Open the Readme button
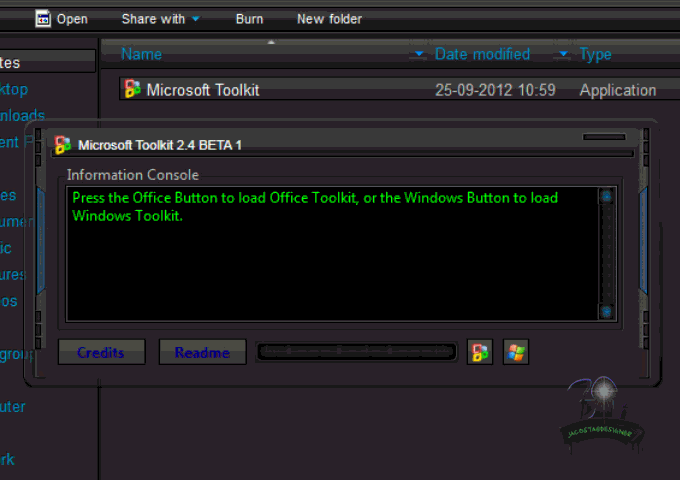Viewport: 680px width, 480px height. tap(203, 352)
